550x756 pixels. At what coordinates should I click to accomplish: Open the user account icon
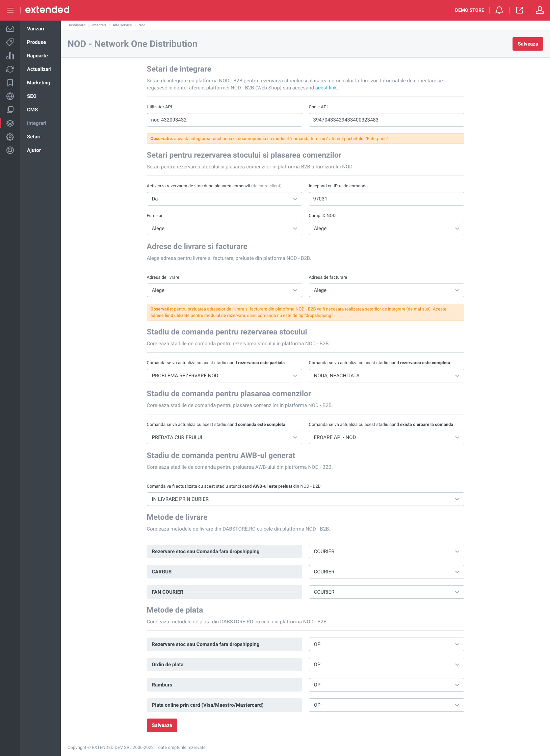[540, 10]
